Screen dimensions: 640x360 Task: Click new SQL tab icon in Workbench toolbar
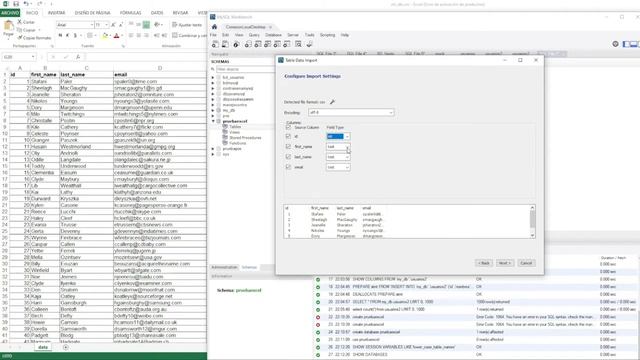coord(215,44)
